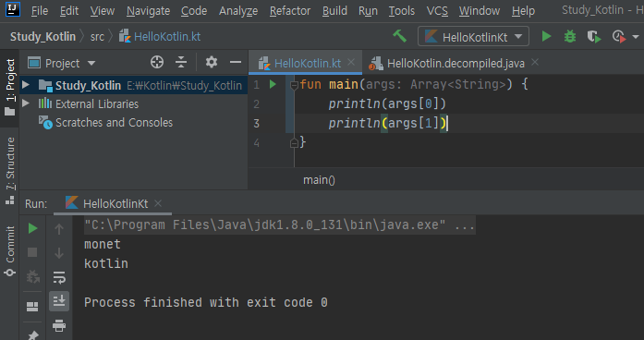
Task: Open the Project panel settings gear
Action: (x=211, y=62)
